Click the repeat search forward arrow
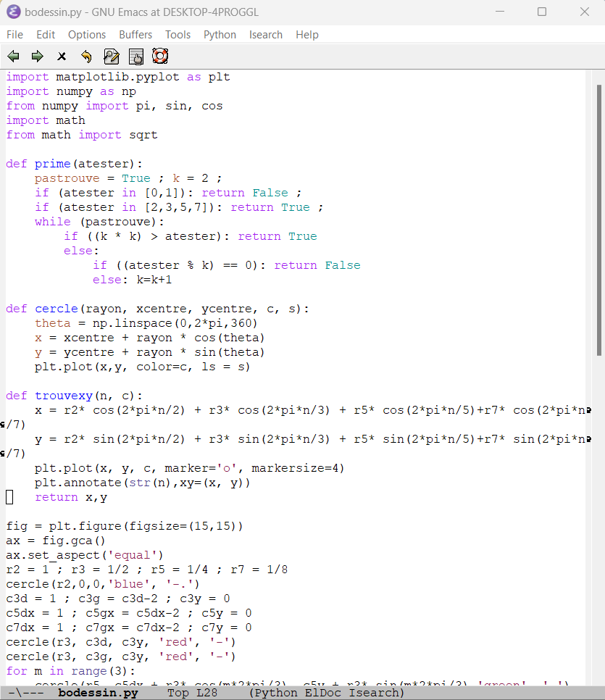Image resolution: width=605 pixels, height=700 pixels. pos(37,56)
